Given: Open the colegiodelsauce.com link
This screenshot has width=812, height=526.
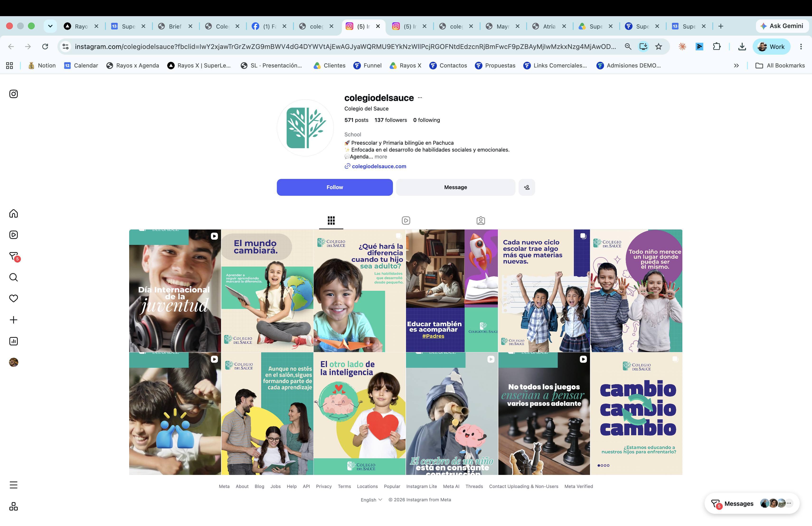Looking at the screenshot, I should click(x=379, y=166).
